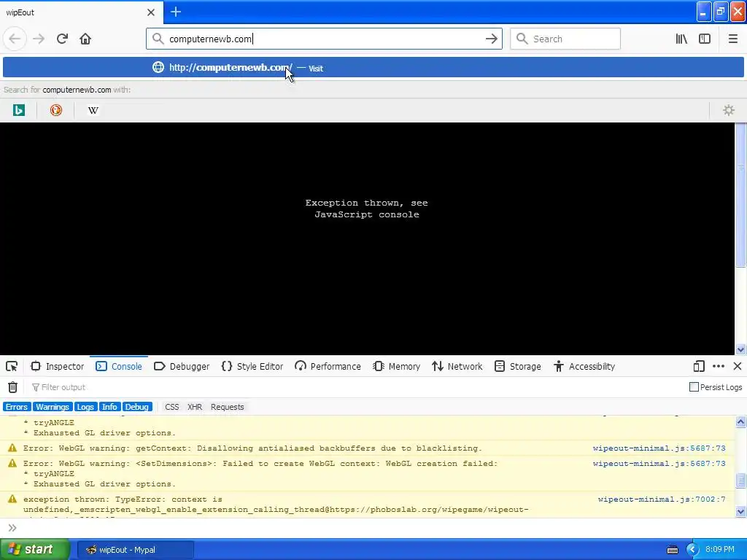Open devtools more options ellipsis
This screenshot has height=560, width=747.
(719, 366)
